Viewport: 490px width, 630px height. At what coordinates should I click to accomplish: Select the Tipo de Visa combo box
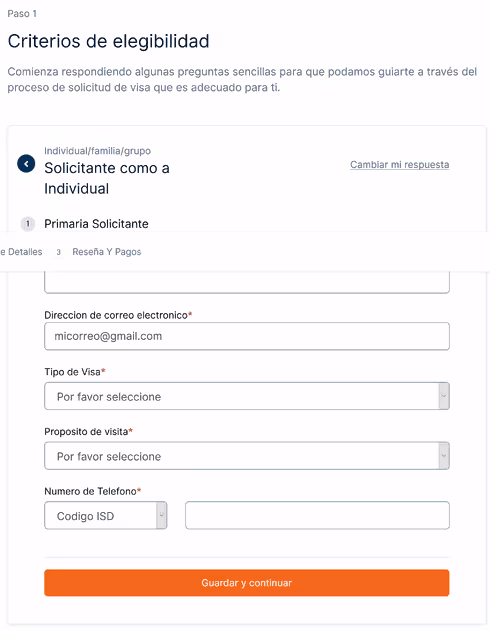(247, 396)
